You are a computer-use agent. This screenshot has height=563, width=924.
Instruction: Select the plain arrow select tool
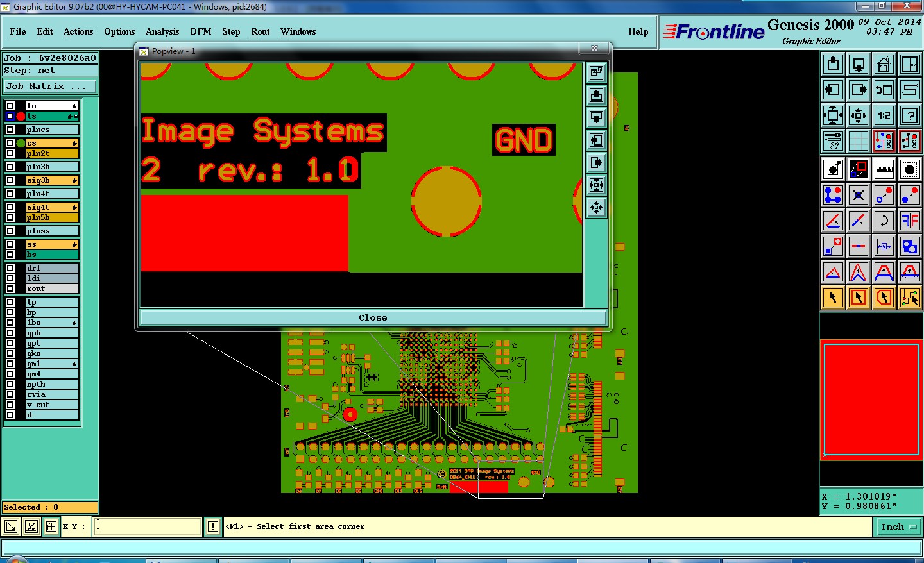tap(833, 298)
